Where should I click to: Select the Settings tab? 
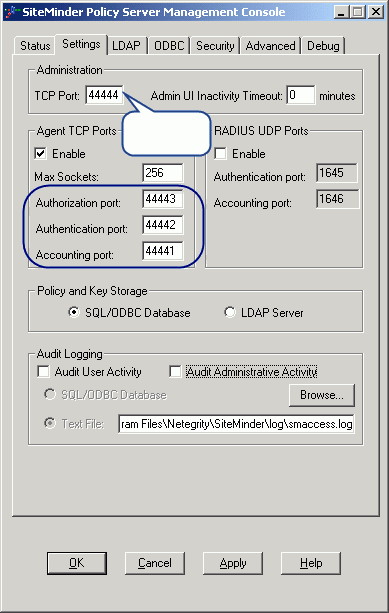tap(81, 44)
